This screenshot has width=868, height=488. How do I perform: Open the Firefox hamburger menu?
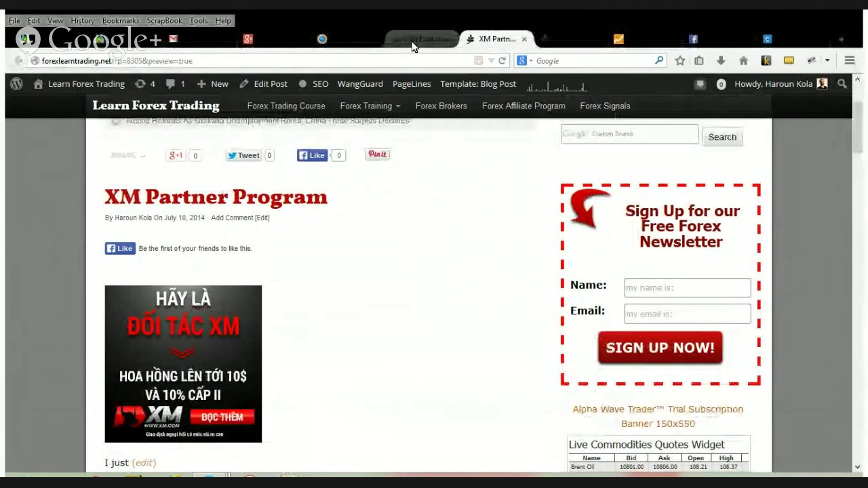coord(850,61)
